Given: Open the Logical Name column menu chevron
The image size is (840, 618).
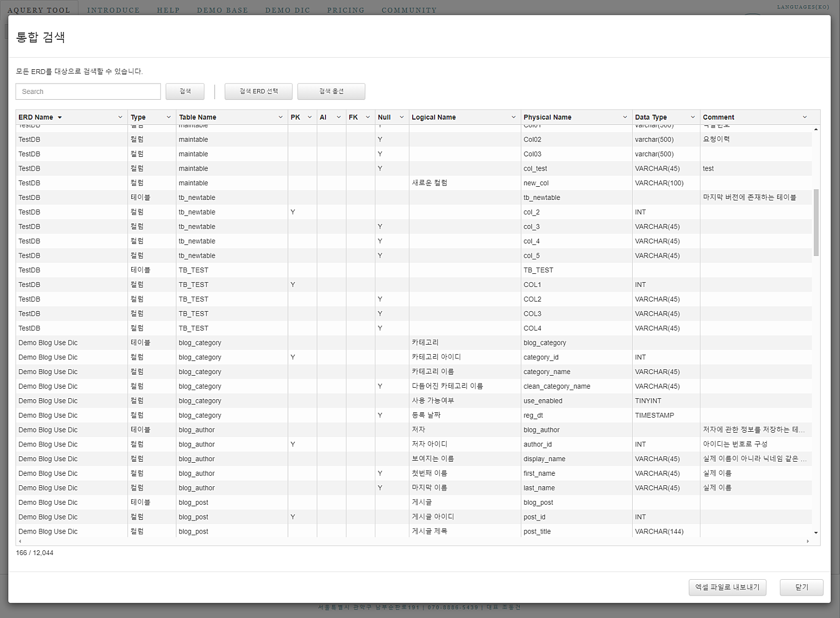Looking at the screenshot, I should click(x=513, y=118).
